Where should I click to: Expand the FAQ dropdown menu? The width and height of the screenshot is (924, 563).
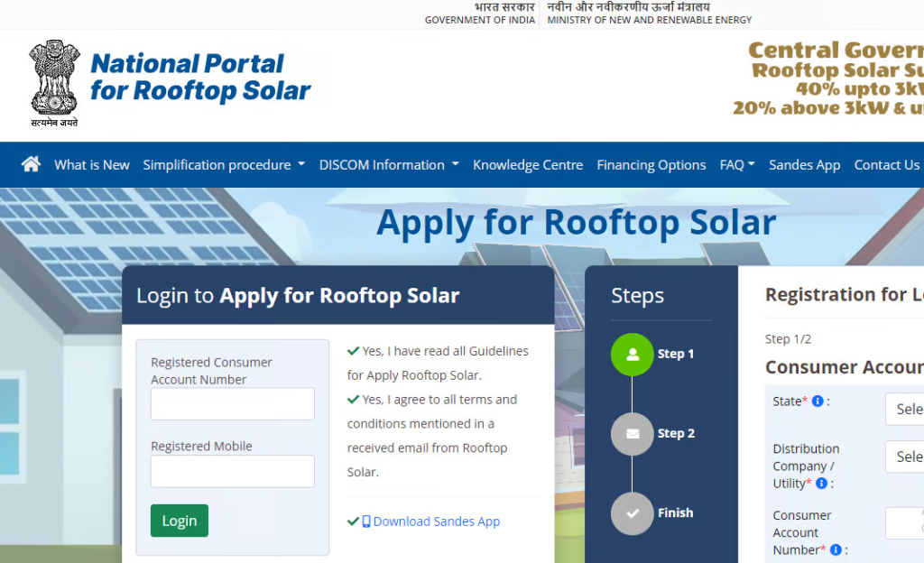(736, 165)
